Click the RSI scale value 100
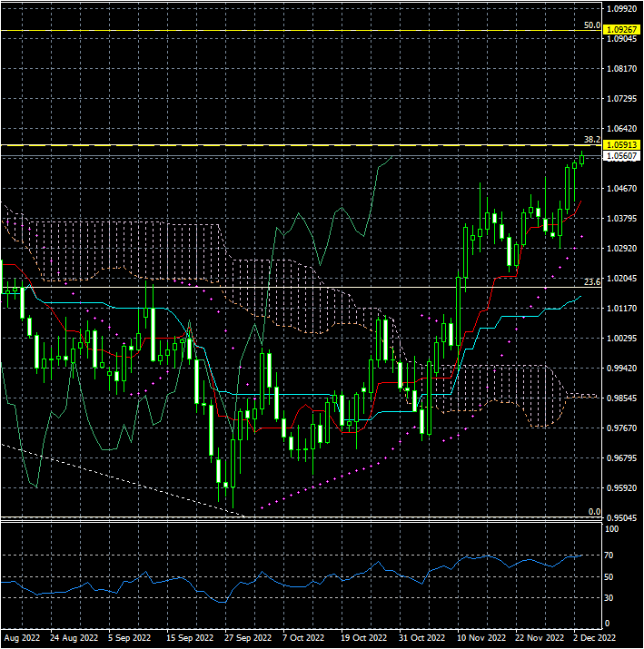The width and height of the screenshot is (644, 649). coord(611,529)
